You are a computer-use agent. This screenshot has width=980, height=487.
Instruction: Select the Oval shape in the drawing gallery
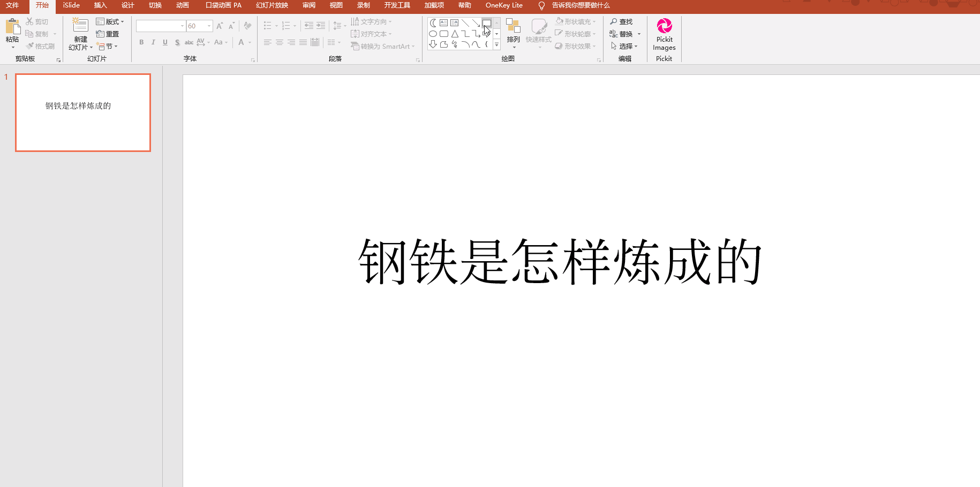(x=433, y=33)
